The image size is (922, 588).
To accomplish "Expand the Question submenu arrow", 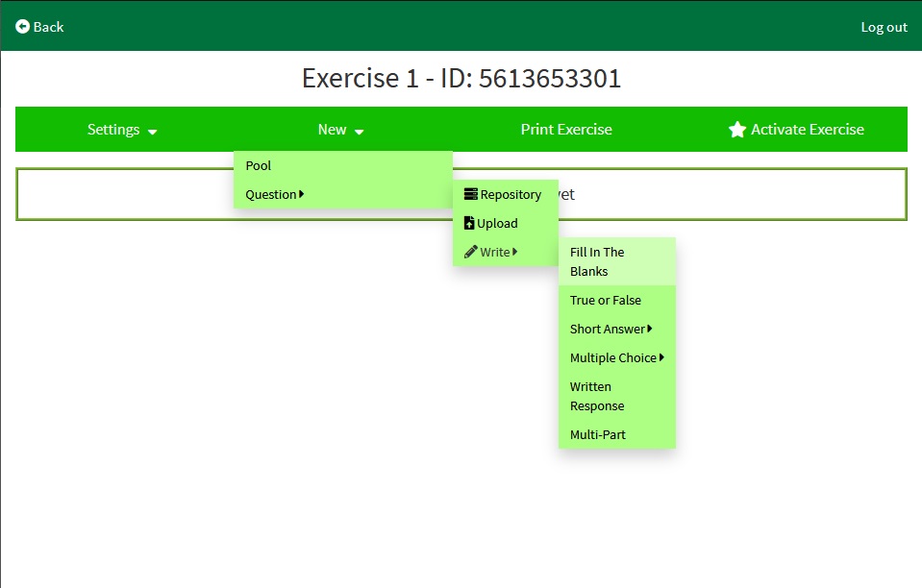I will tap(302, 194).
